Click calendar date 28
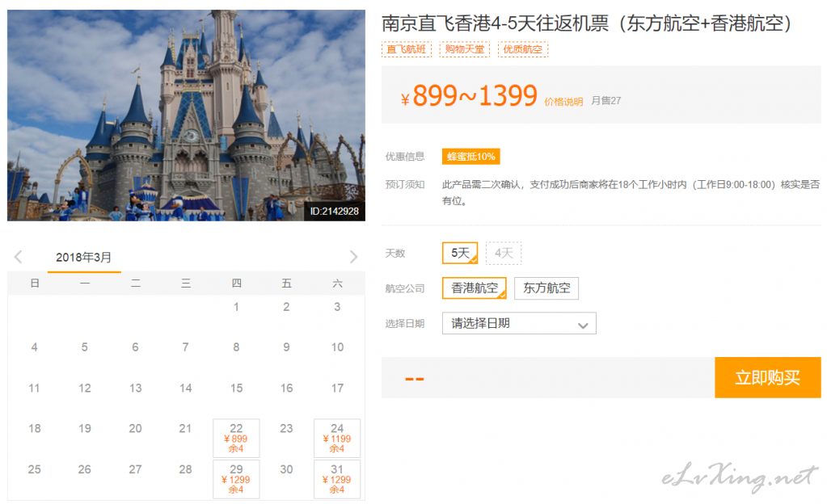Viewport: 827px width, 504px height. click(x=185, y=469)
